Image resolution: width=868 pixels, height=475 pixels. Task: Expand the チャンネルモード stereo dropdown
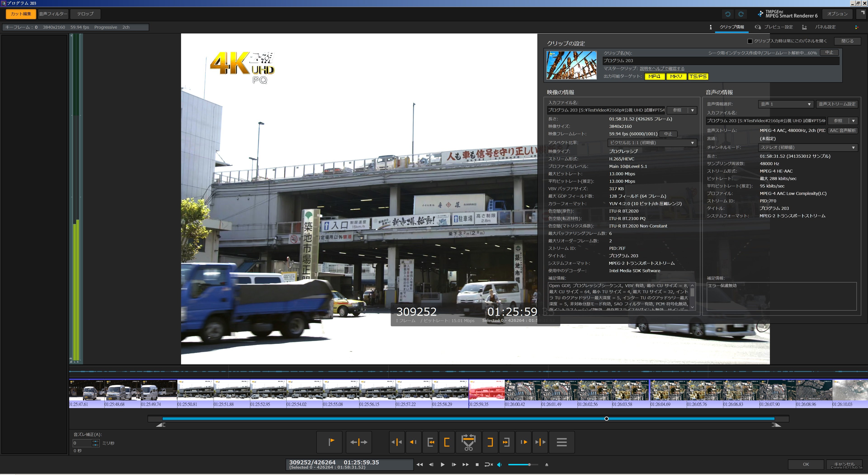(807, 147)
